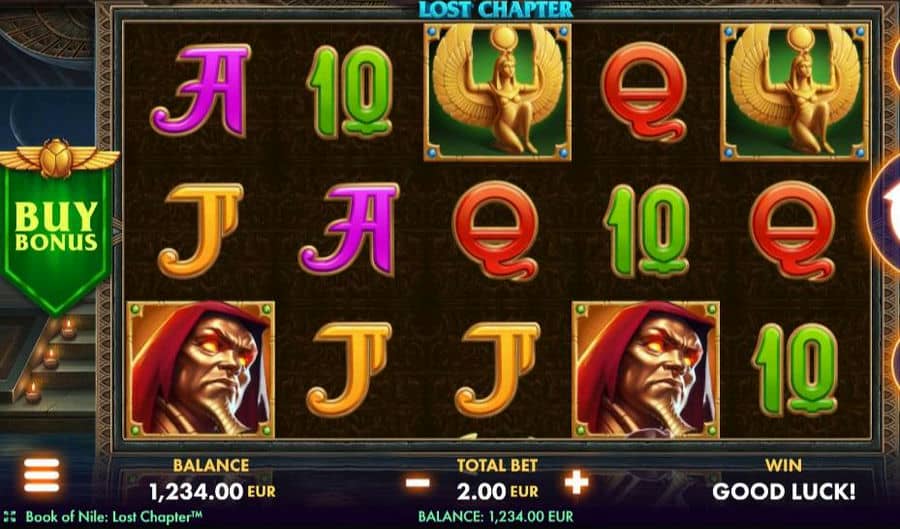Click the green 10 symbol in bottom-right
The width and height of the screenshot is (900, 529).
coord(795,369)
